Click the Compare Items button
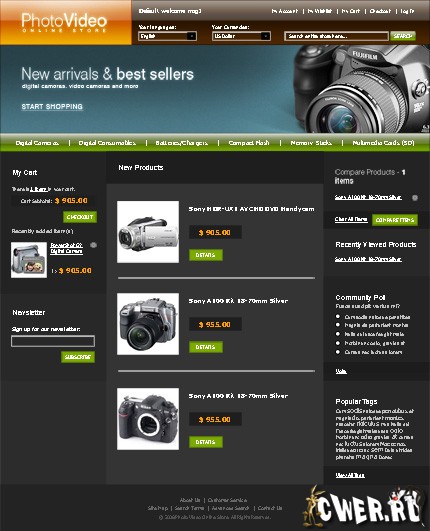 (395, 220)
